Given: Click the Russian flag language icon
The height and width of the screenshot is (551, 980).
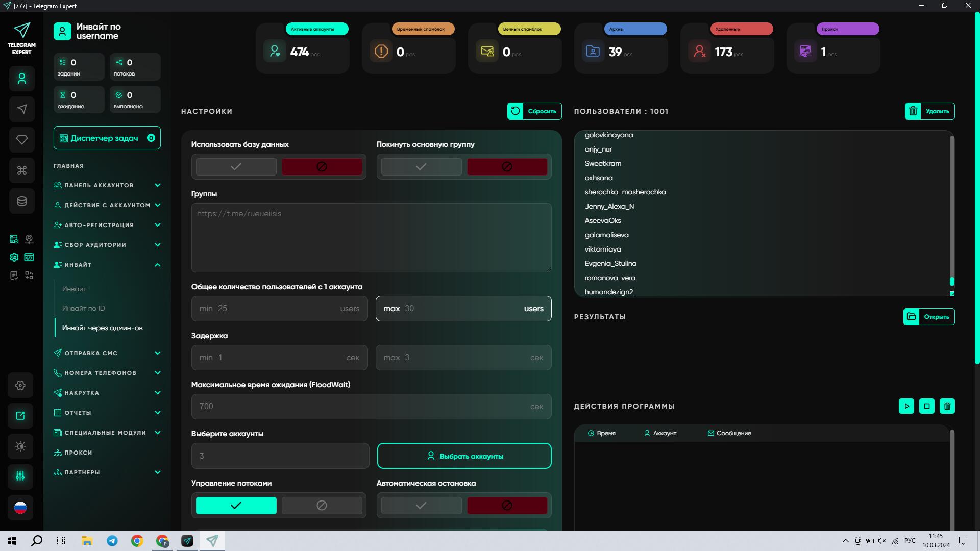Looking at the screenshot, I should tap(20, 508).
